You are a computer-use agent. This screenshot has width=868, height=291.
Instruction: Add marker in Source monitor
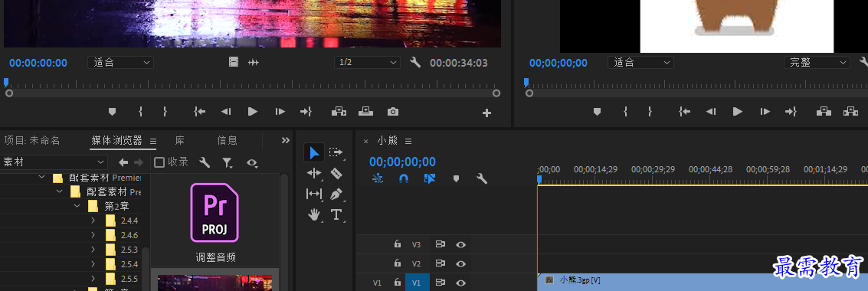[113, 112]
